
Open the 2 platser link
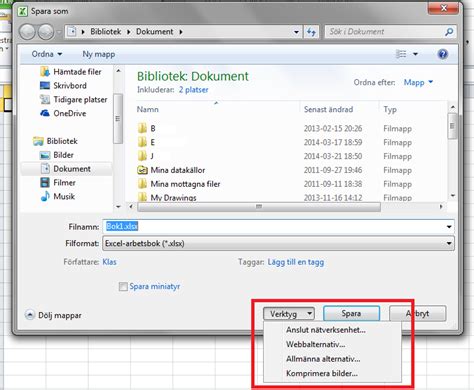pos(193,90)
